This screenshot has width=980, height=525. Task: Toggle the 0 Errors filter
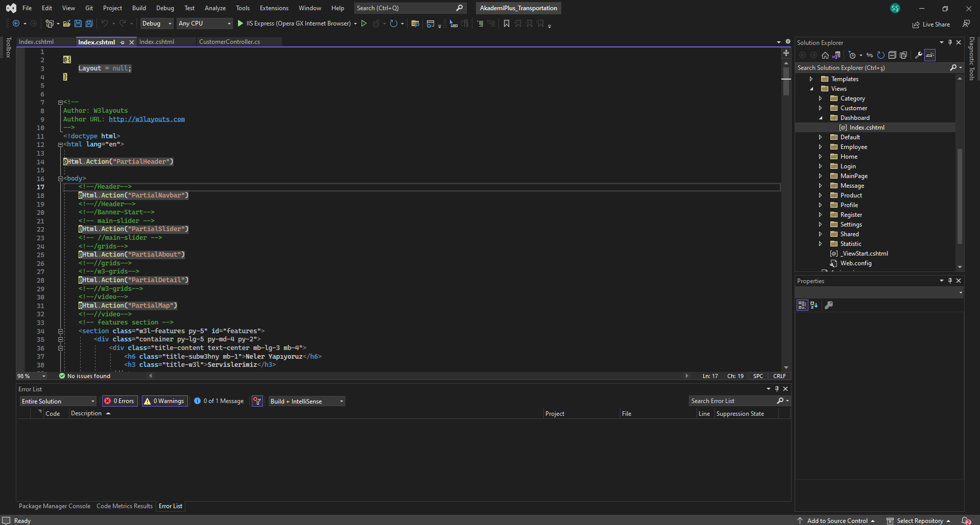[119, 401]
